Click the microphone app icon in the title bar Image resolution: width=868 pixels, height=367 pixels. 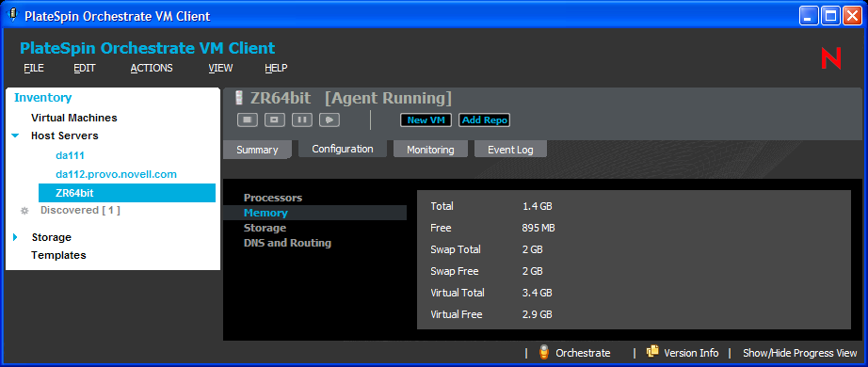point(12,16)
